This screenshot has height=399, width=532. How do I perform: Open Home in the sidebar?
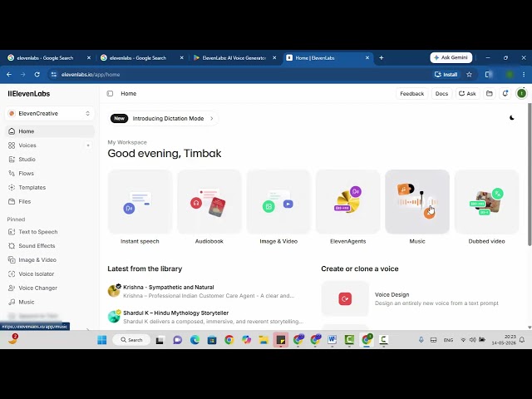[50, 131]
